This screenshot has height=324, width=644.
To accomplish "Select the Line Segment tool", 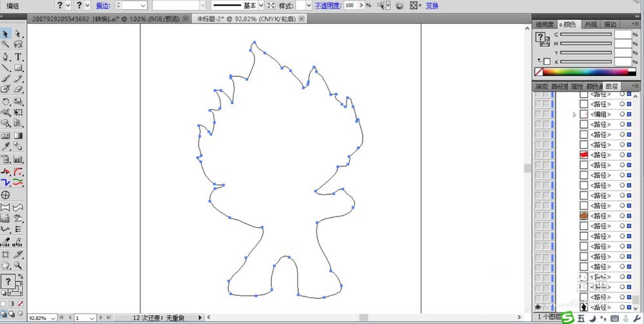I will [x=6, y=68].
